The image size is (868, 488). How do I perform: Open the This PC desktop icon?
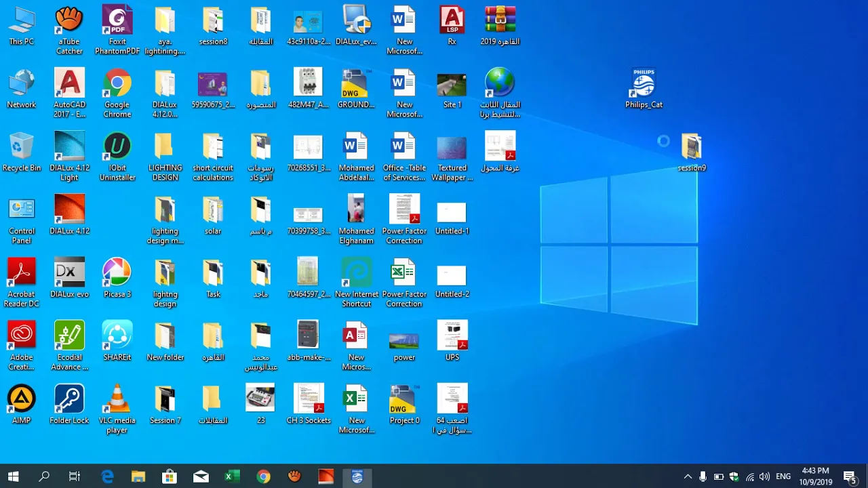point(21,26)
